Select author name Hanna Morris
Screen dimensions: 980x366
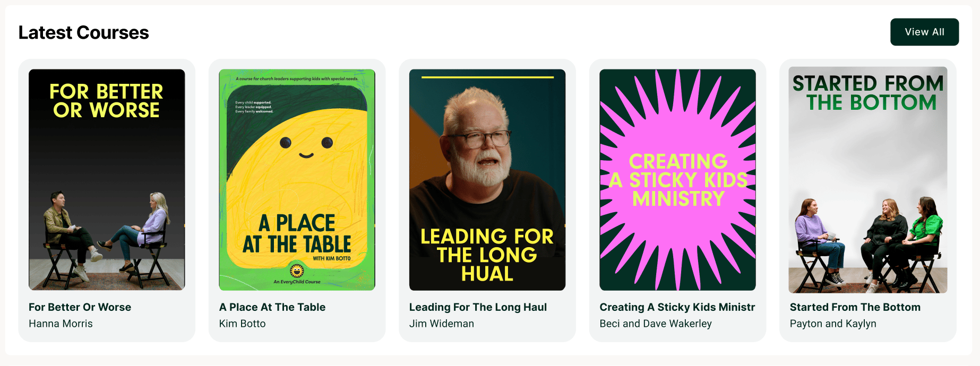pos(61,324)
